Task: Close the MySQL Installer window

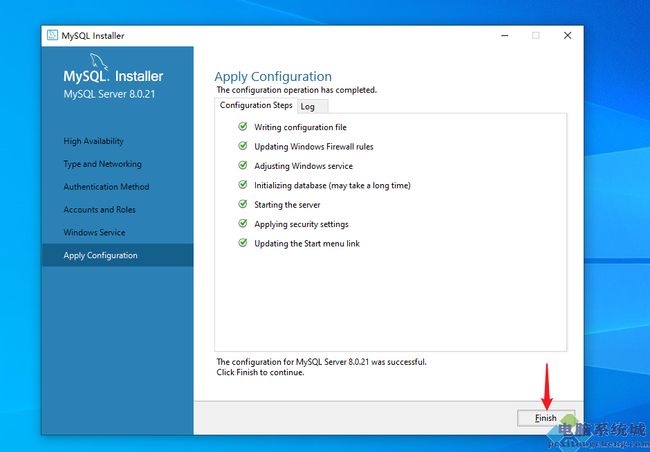Action: tap(568, 36)
